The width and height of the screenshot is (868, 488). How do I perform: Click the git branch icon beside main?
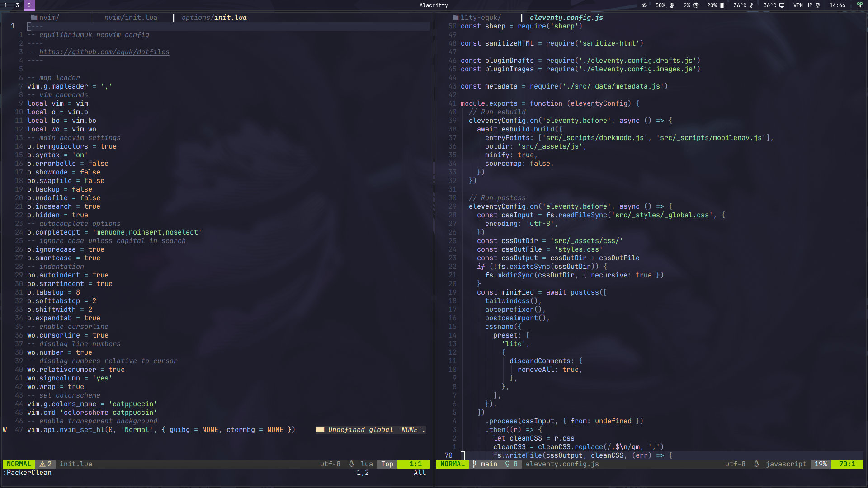(x=474, y=464)
